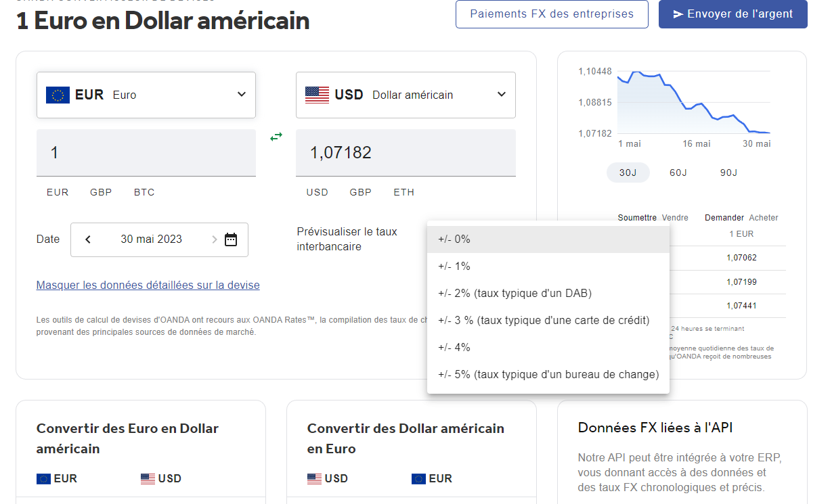Switch to the BTC tab
The image size is (830, 504).
click(144, 192)
